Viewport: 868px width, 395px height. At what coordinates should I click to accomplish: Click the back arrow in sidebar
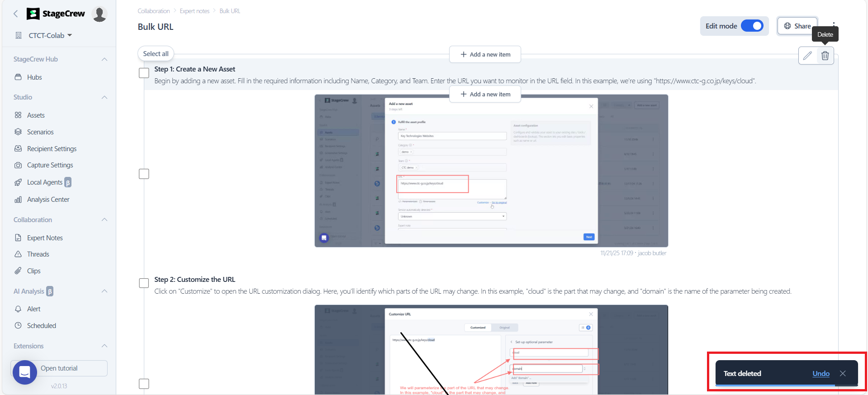point(16,14)
